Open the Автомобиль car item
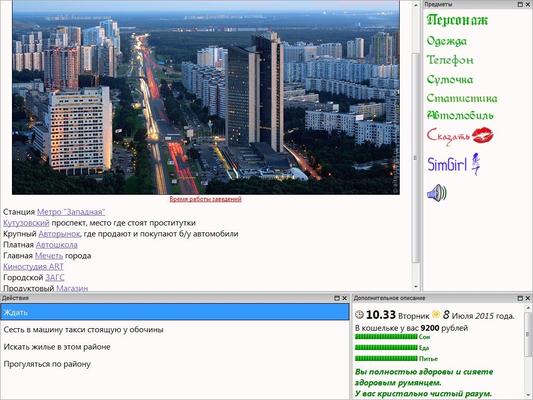Viewport: 533px width, 400px height. tap(460, 116)
